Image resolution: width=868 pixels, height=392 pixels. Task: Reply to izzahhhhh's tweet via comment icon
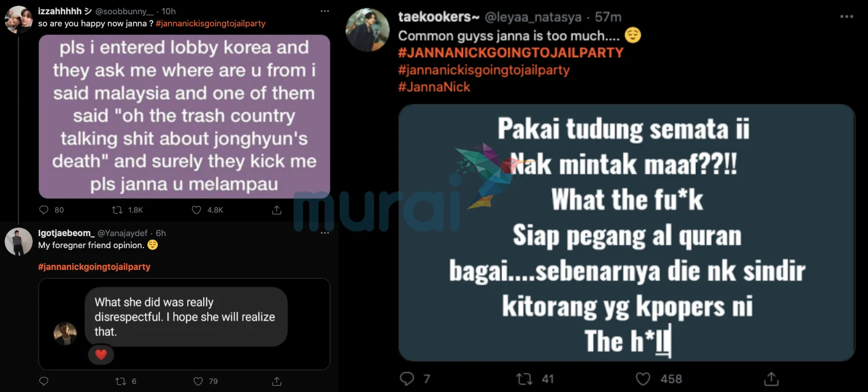coord(44,210)
